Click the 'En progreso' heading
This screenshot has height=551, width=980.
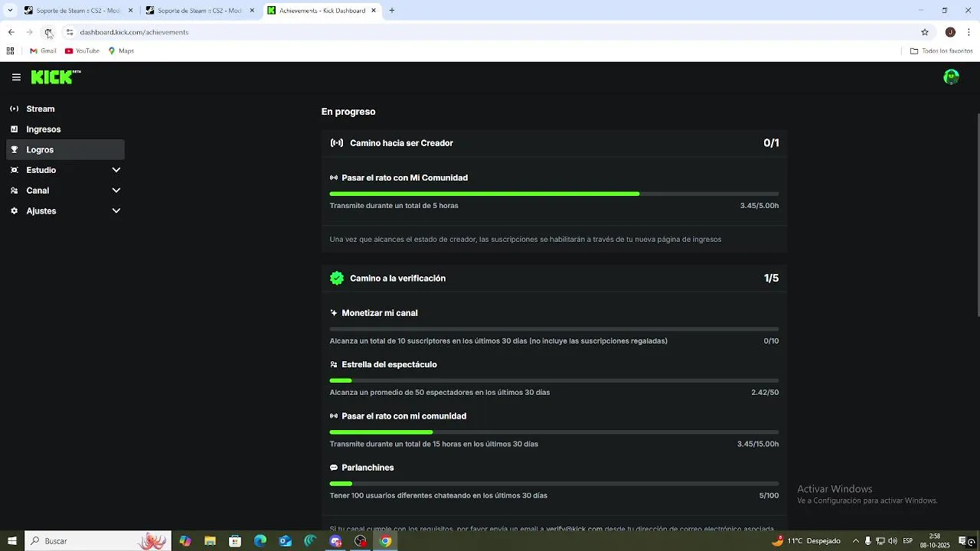tap(348, 112)
